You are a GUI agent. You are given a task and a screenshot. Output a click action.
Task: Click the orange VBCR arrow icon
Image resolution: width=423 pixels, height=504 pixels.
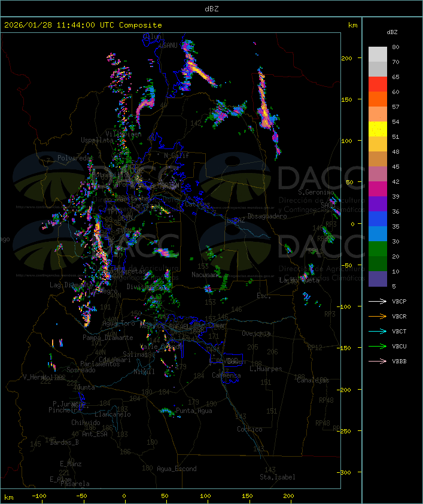378,316
